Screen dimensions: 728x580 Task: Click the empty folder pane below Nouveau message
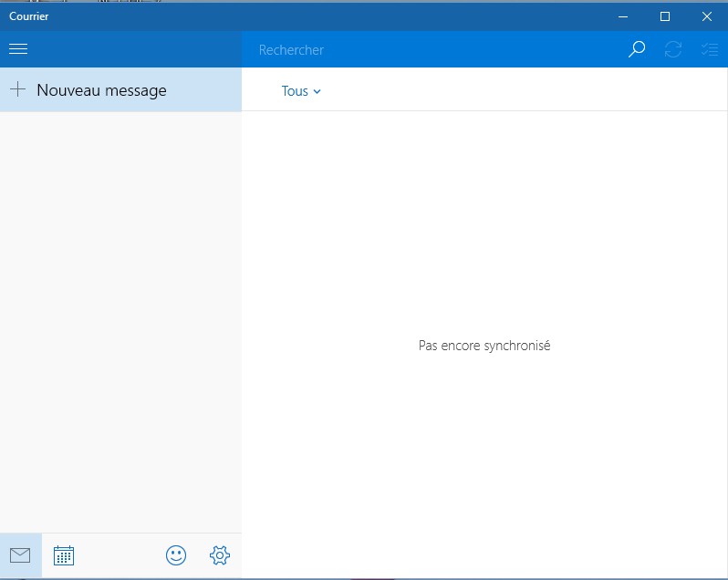coord(120,319)
